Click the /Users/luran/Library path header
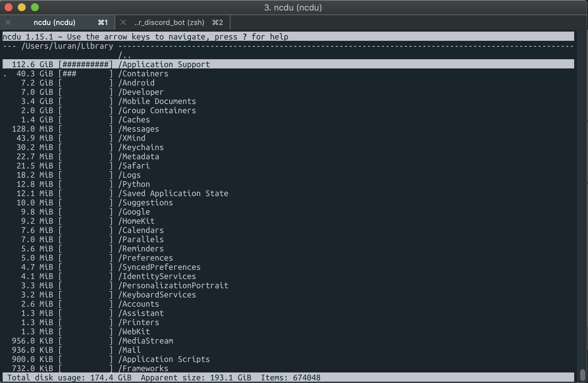 67,46
